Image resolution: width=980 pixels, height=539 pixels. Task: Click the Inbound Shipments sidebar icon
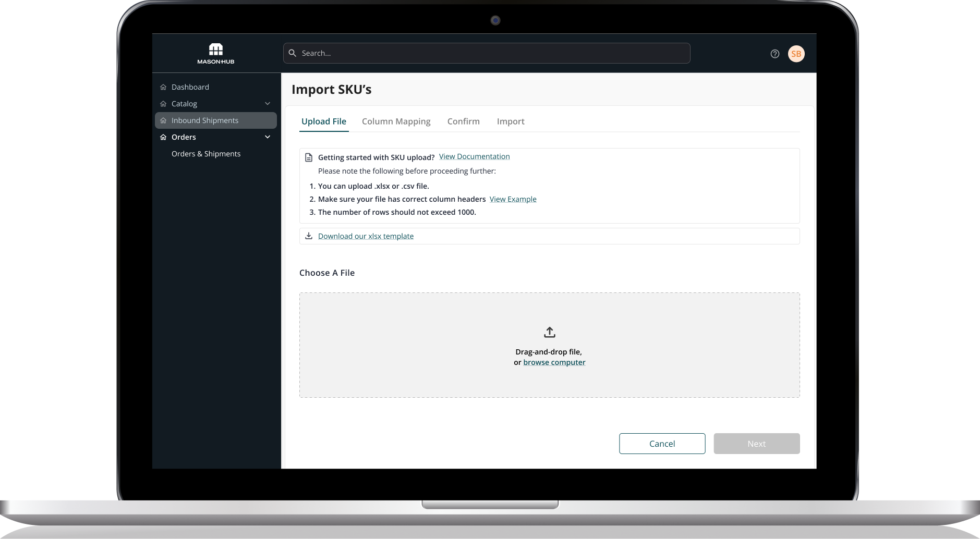(163, 120)
